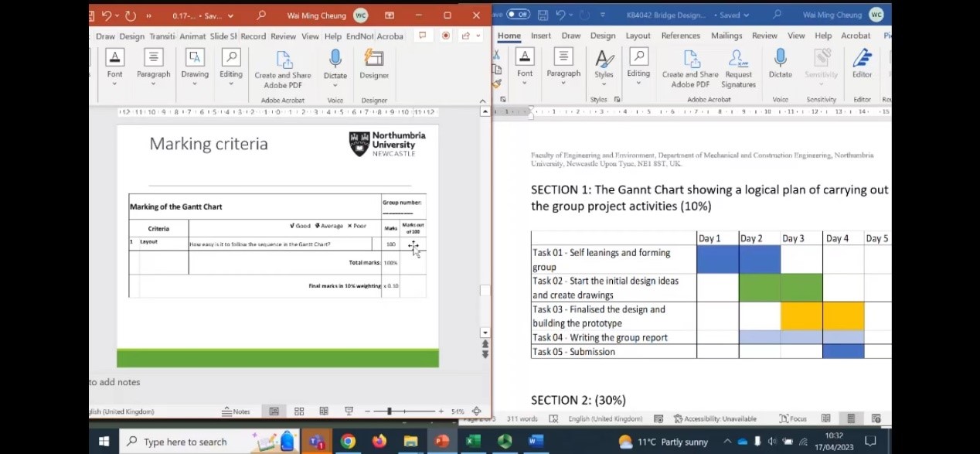The height and width of the screenshot is (454, 980).
Task: Start Dictate in the PowerPoint ribbon
Action: tap(335, 63)
